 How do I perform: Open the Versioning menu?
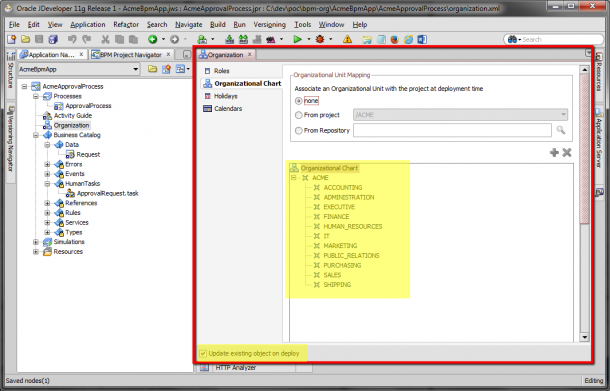[x=270, y=25]
